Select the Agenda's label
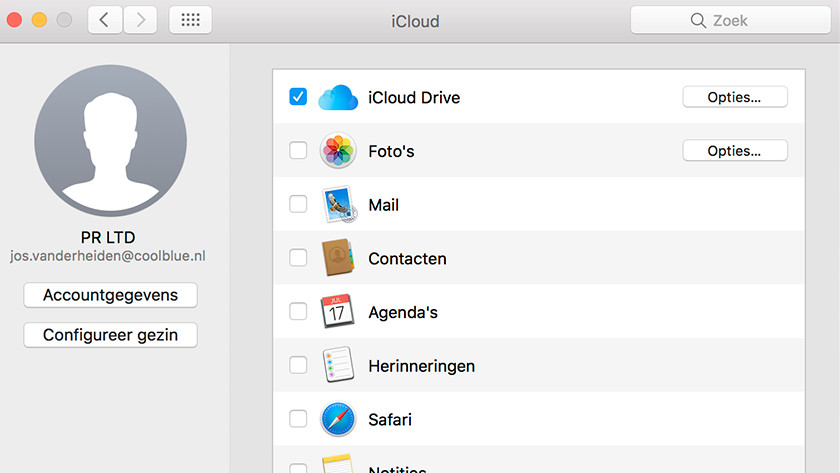 point(403,312)
